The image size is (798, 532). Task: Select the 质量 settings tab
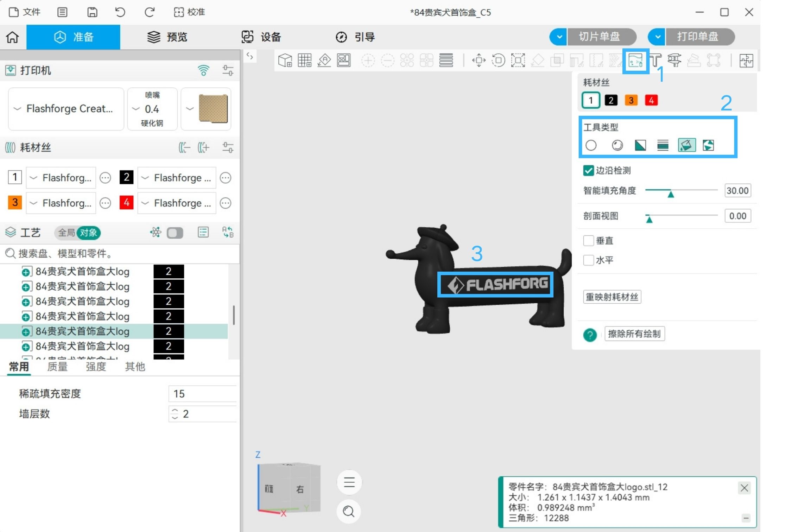coord(57,367)
